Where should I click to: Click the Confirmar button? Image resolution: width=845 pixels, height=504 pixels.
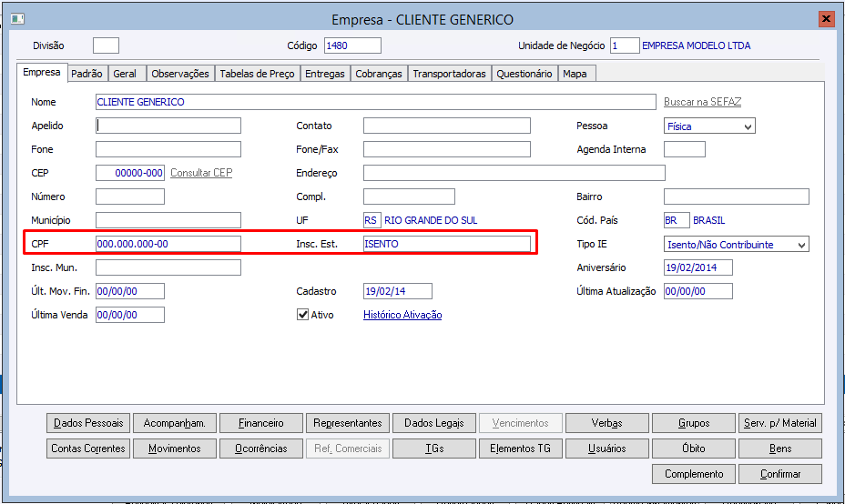pos(780,474)
